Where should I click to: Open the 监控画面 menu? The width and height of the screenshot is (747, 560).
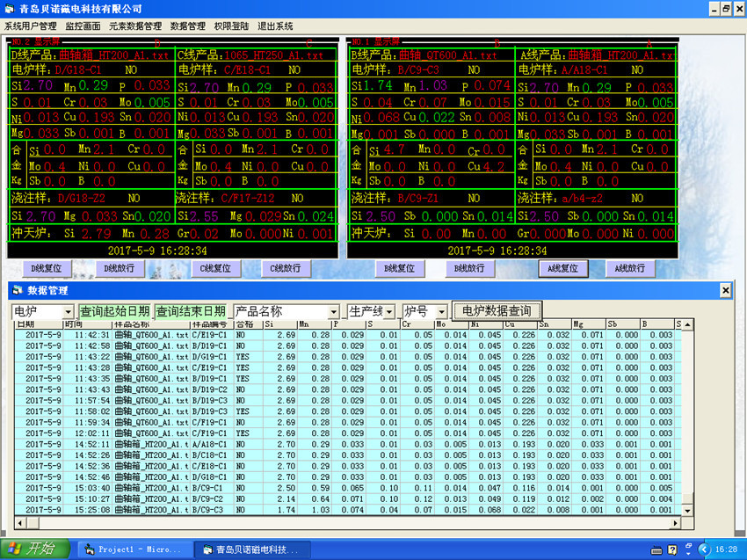[83, 26]
